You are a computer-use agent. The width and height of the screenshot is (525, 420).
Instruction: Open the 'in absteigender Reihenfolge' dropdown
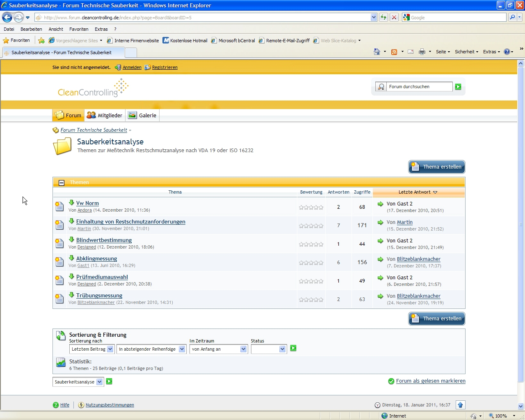[151, 349]
